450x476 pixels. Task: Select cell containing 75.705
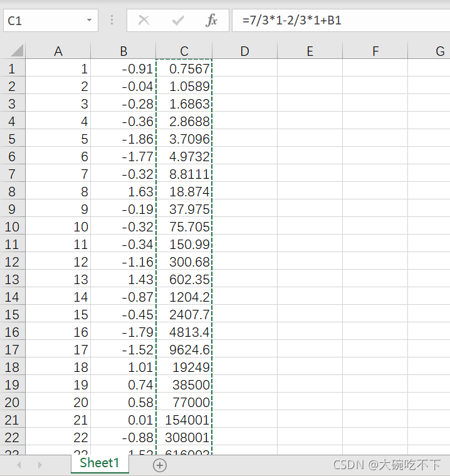pyautogui.click(x=184, y=226)
